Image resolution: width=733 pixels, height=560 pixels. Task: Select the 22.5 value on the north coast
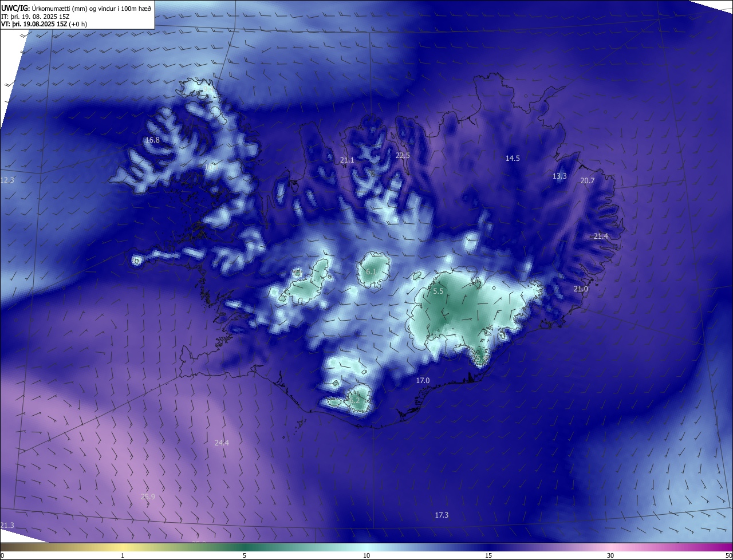click(x=403, y=156)
